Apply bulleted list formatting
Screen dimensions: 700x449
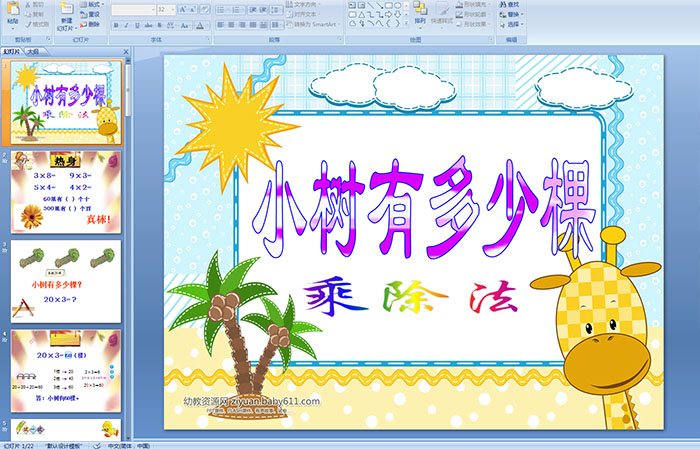pos(223,10)
